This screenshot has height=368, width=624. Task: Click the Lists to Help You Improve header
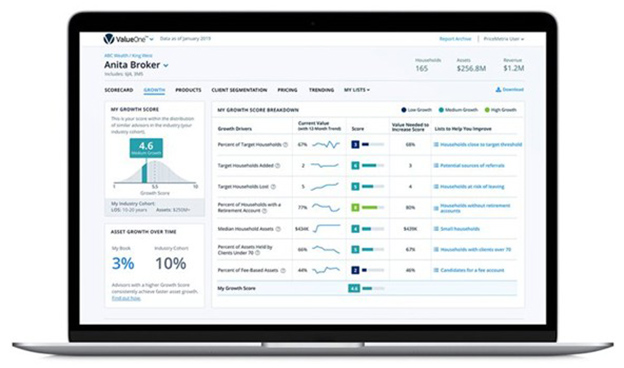pyautogui.click(x=463, y=129)
